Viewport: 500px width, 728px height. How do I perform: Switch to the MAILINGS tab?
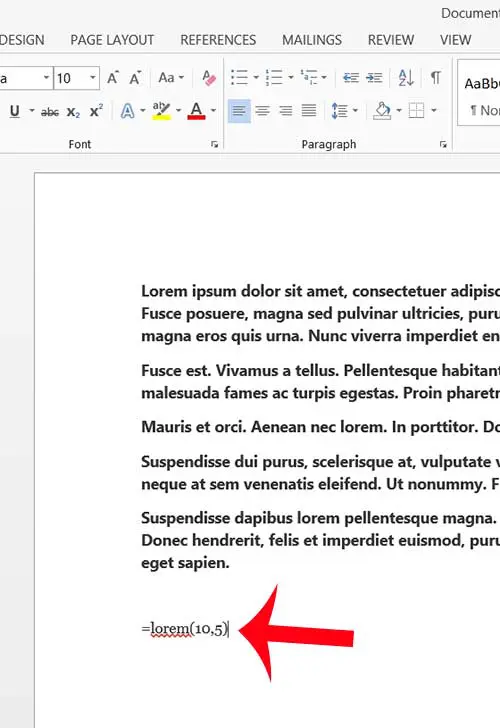tap(312, 40)
